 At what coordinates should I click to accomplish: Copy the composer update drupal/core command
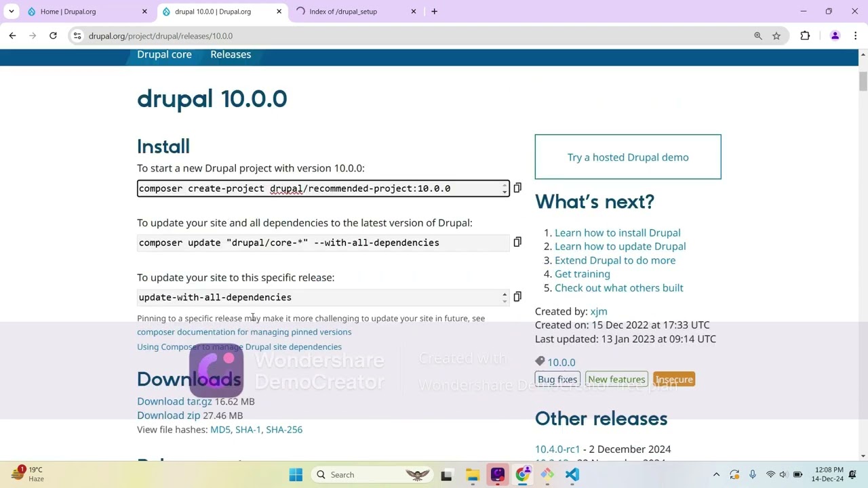pos(517,242)
